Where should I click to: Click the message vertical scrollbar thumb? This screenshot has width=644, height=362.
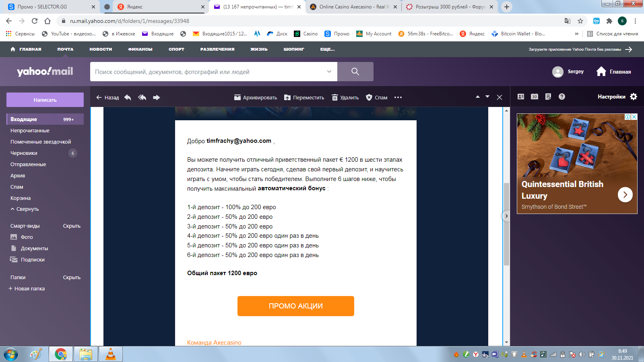[506, 224]
